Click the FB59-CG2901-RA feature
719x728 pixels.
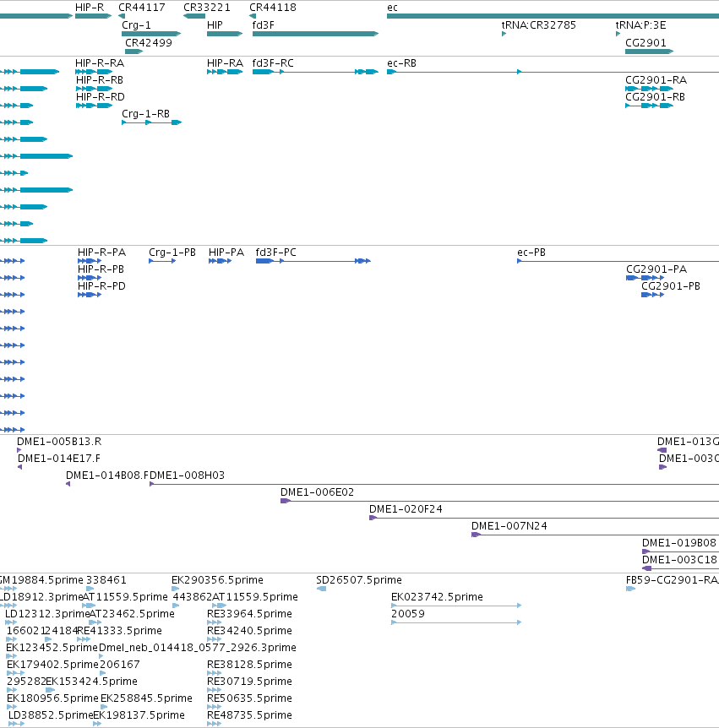point(631,589)
